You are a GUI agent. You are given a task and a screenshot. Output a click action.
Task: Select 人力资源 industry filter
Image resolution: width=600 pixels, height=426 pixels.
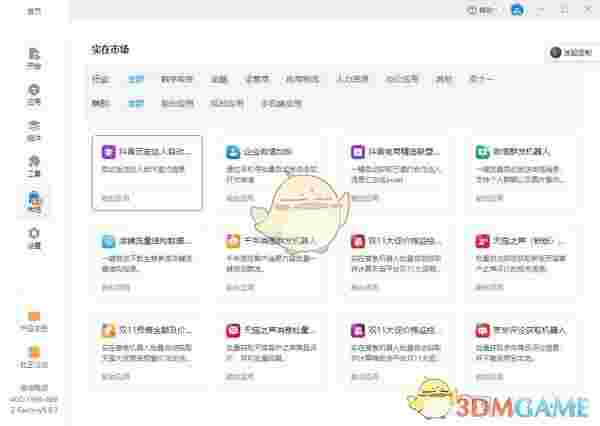pos(352,79)
